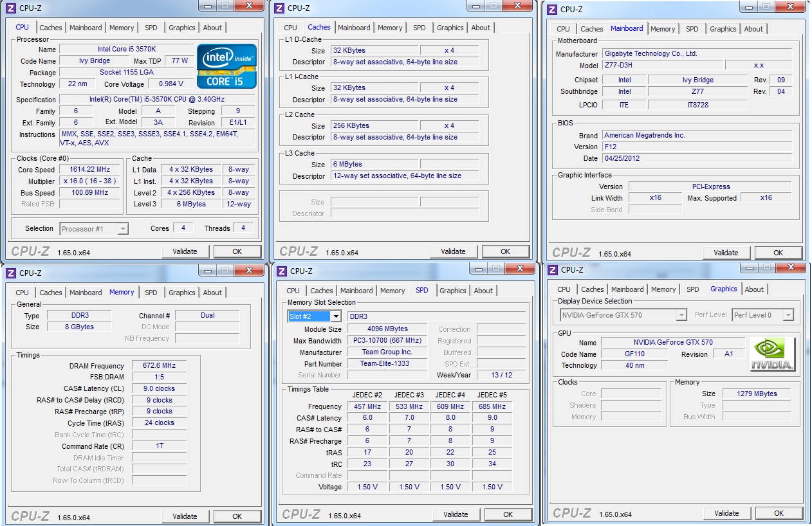Click the NVIDIA logo in the Graphics window
The width and height of the screenshot is (812, 526).
[x=773, y=354]
